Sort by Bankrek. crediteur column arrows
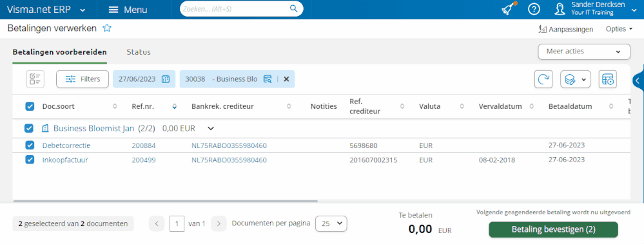Image resolution: width=644 pixels, height=244 pixels. pos(289,107)
